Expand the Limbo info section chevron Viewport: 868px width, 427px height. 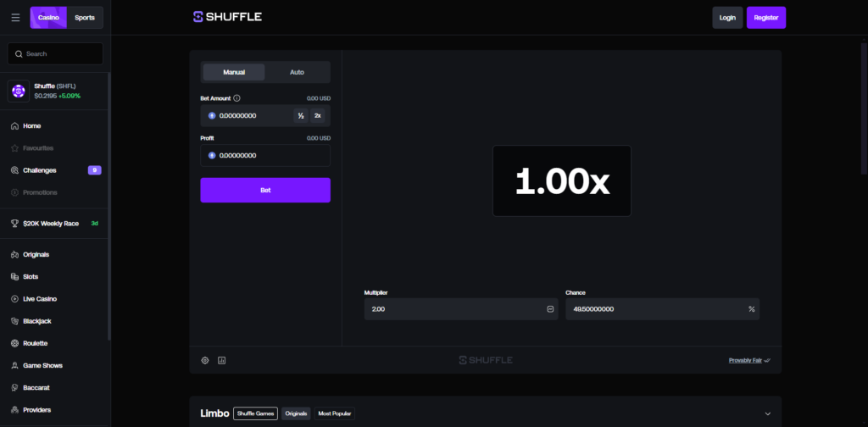[x=768, y=413]
